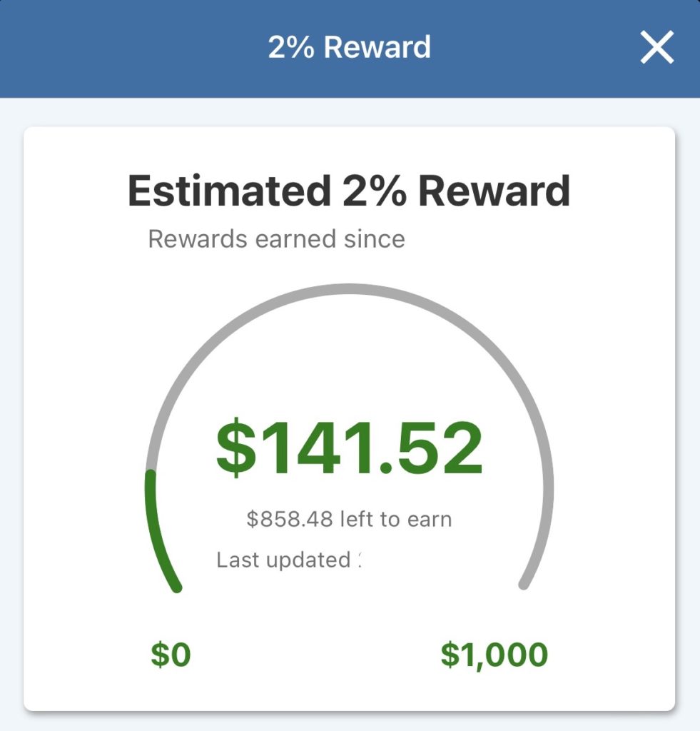Click the word Reward in the card heading
Screen dimensions: 700x731
click(x=494, y=191)
